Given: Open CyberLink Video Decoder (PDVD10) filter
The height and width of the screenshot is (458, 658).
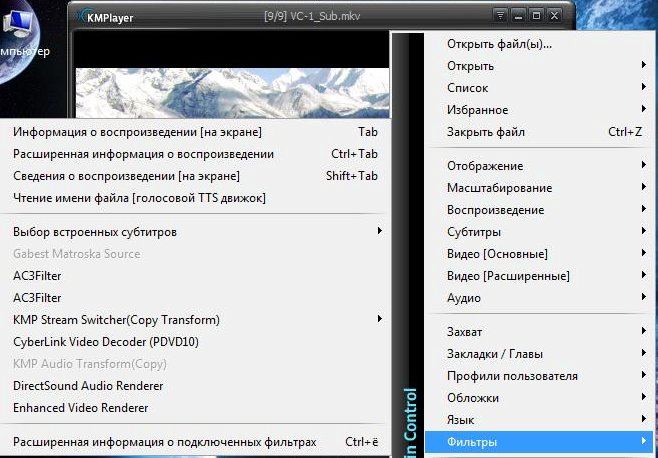Looking at the screenshot, I should point(195,342).
